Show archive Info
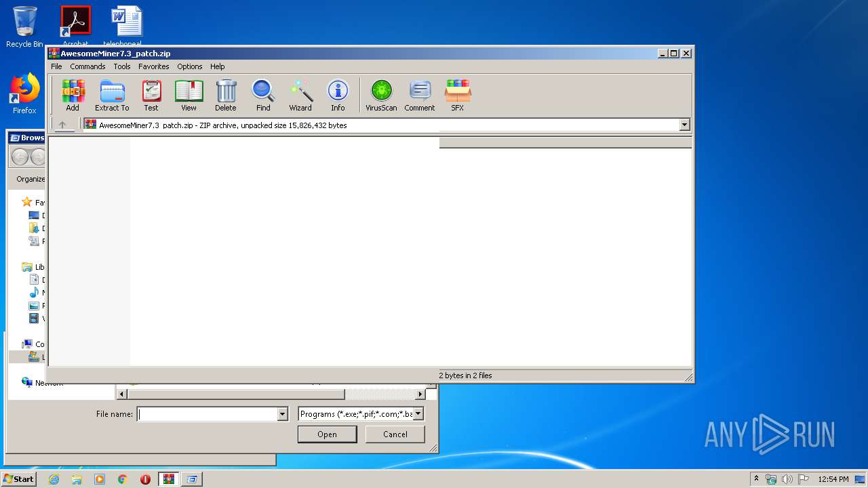Screen dimensions: 868x488 338,95
